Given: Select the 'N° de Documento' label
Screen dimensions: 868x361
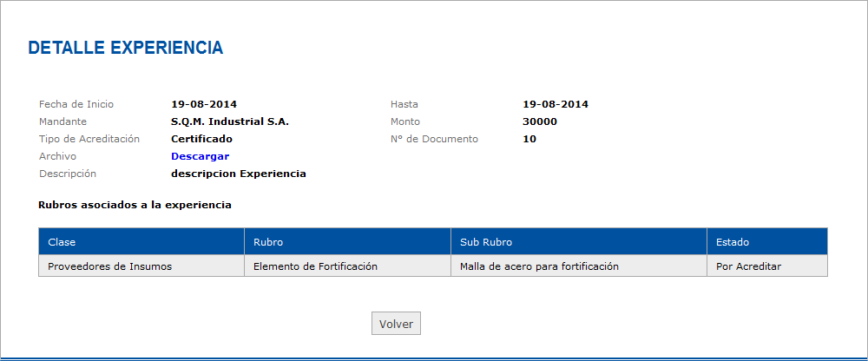Looking at the screenshot, I should pos(434,139).
